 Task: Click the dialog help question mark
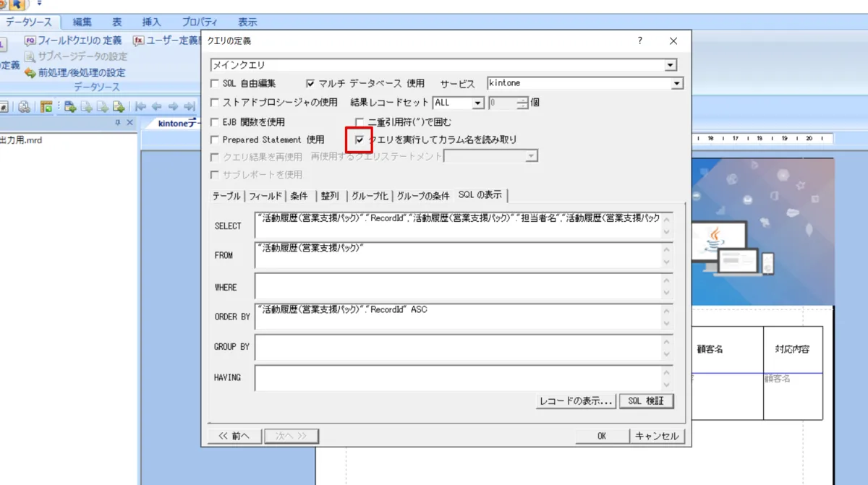639,41
